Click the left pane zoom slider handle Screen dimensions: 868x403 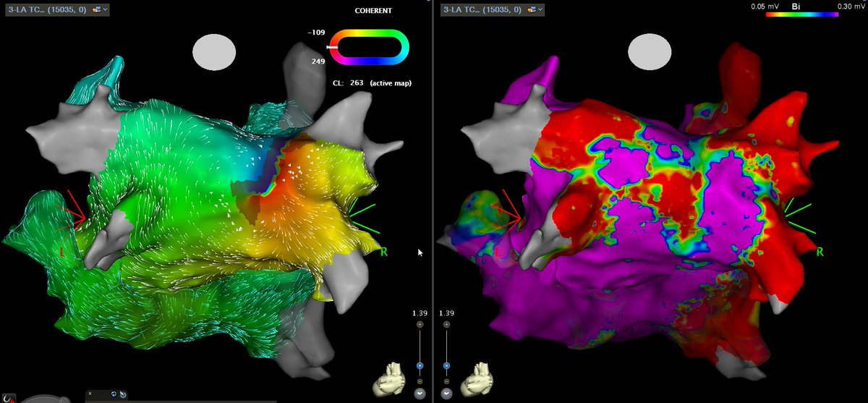(420, 366)
